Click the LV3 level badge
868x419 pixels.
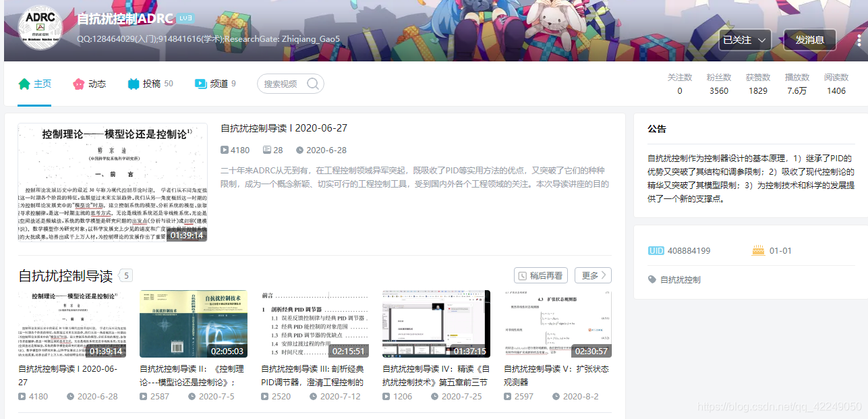pyautogui.click(x=186, y=18)
